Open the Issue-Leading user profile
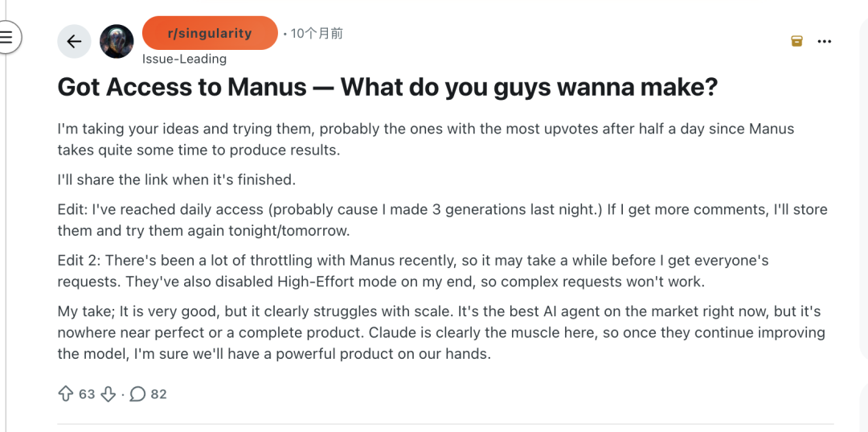The height and width of the screenshot is (432, 868). click(184, 59)
